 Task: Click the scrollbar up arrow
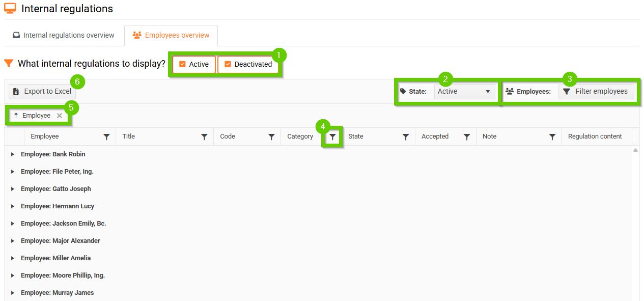coord(635,150)
